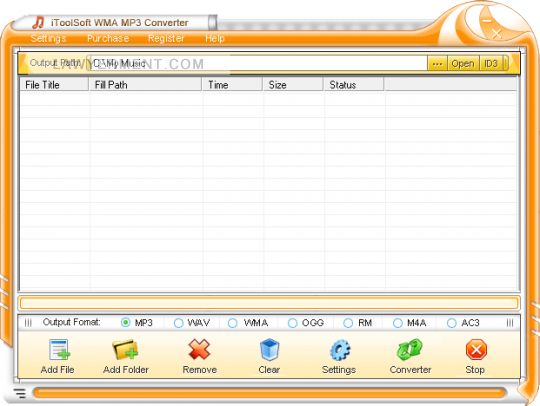Sort by the Size column header

(293, 85)
